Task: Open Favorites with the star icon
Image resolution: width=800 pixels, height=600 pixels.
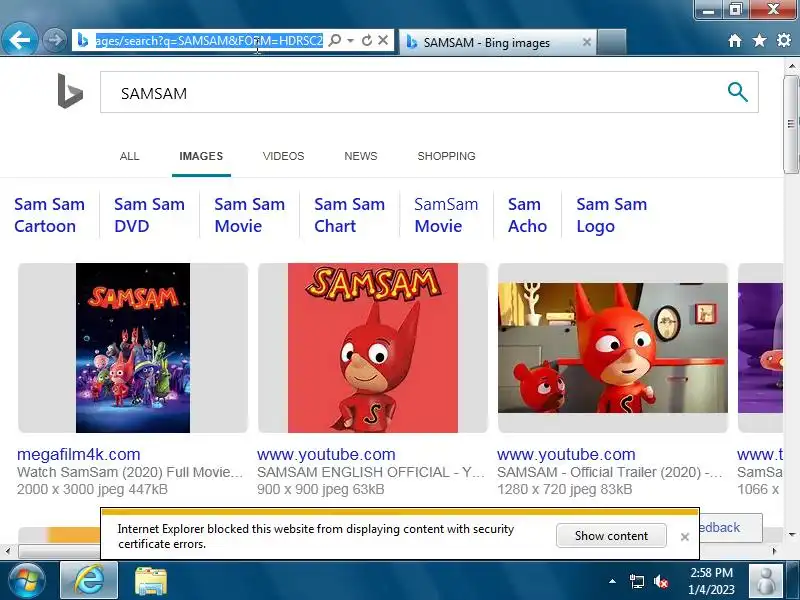Action: [x=759, y=40]
